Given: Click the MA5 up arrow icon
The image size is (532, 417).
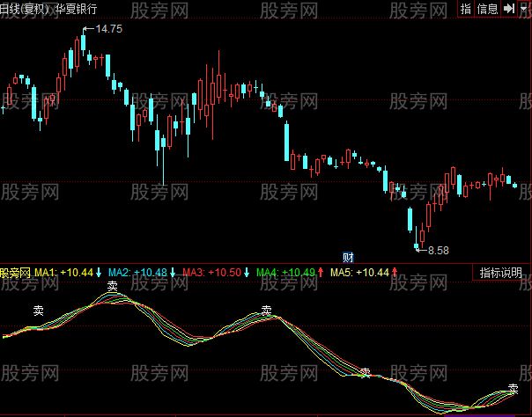Looking at the screenshot, I should 394,273.
